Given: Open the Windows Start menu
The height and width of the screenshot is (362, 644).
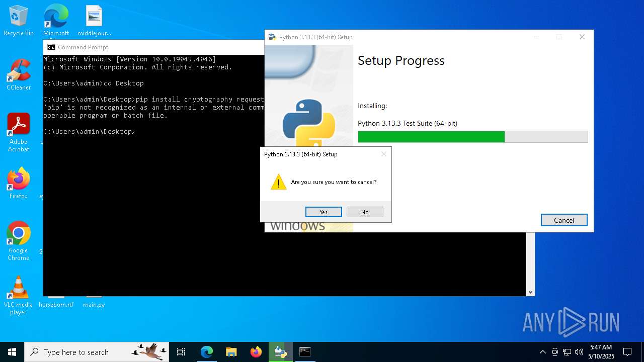Looking at the screenshot, I should click(x=12, y=352).
